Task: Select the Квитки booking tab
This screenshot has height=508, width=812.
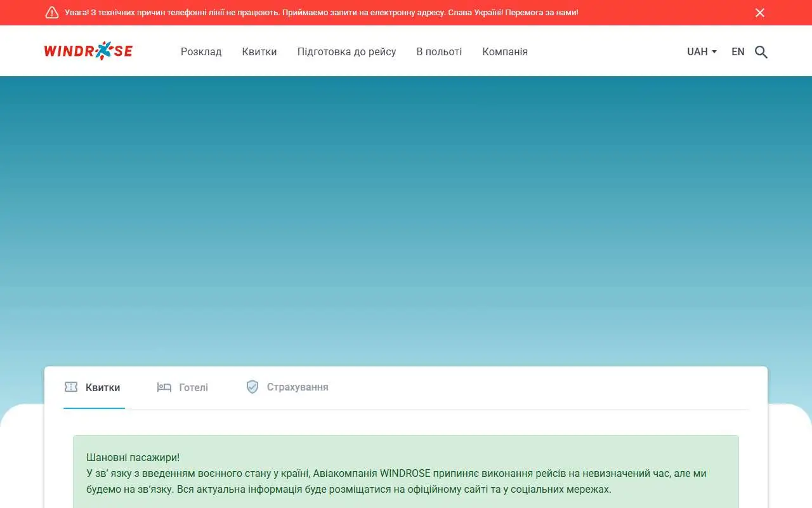Action: point(94,387)
